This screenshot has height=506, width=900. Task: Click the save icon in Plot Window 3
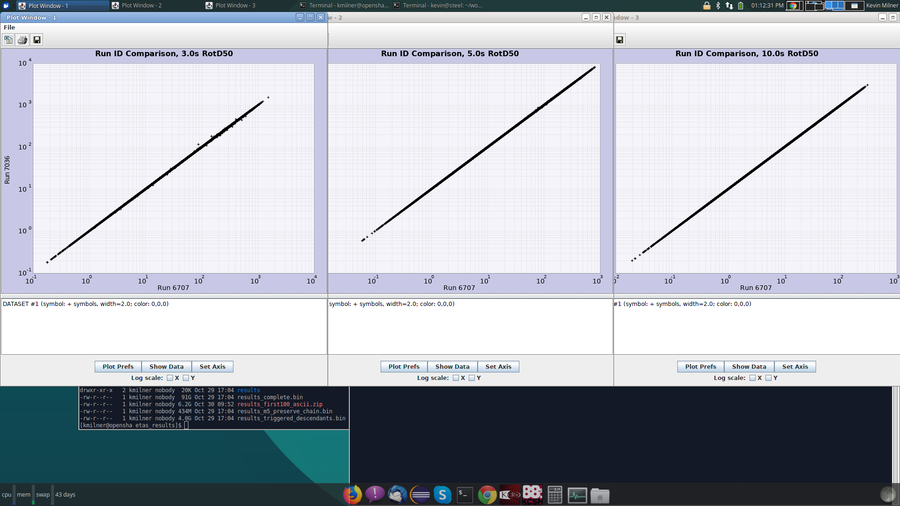(x=620, y=40)
